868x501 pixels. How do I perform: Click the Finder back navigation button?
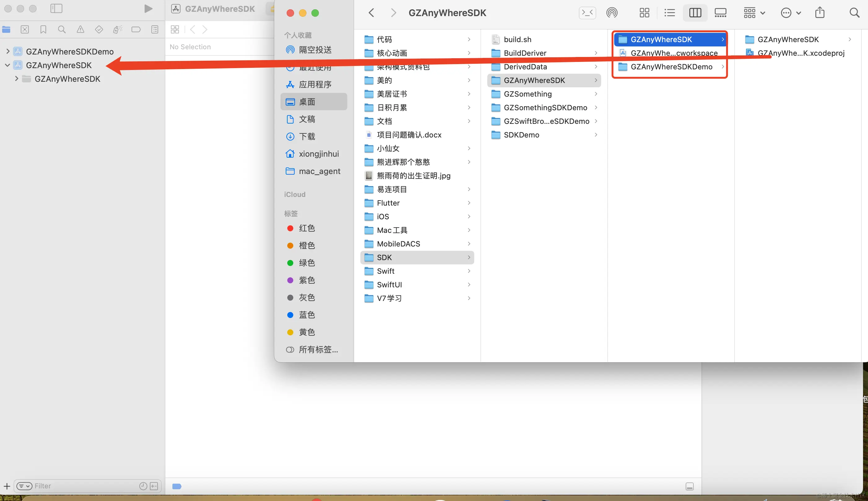tap(371, 13)
